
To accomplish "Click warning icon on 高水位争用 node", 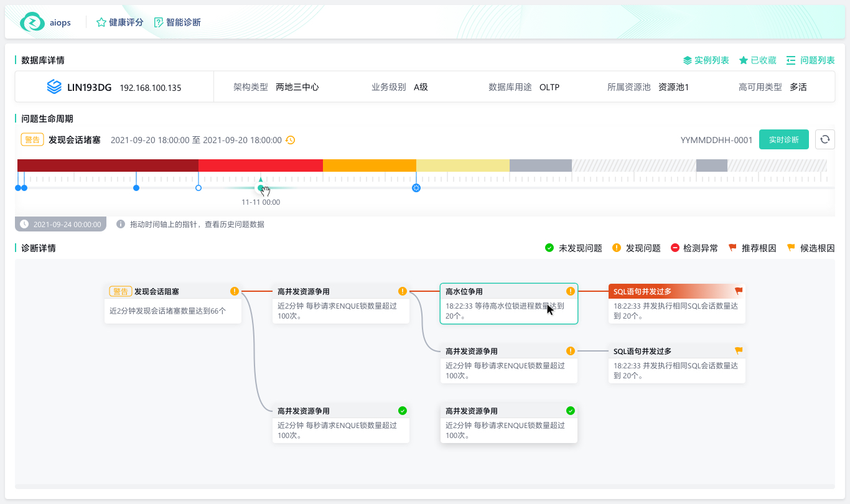I will (571, 291).
